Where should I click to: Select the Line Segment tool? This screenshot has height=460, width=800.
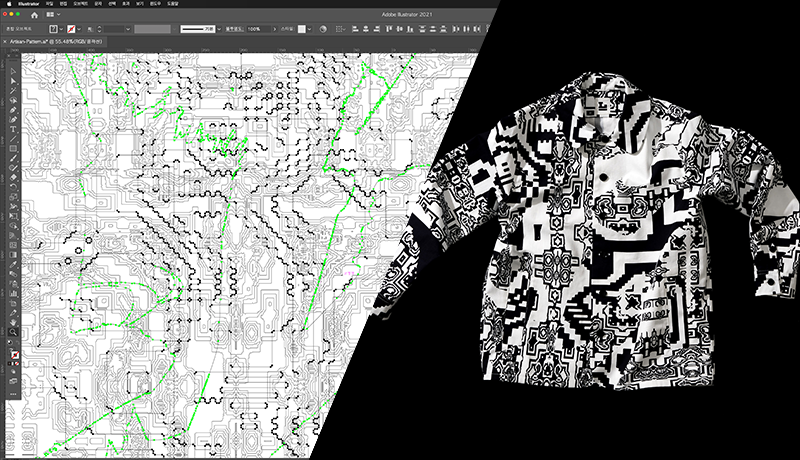[x=13, y=139]
